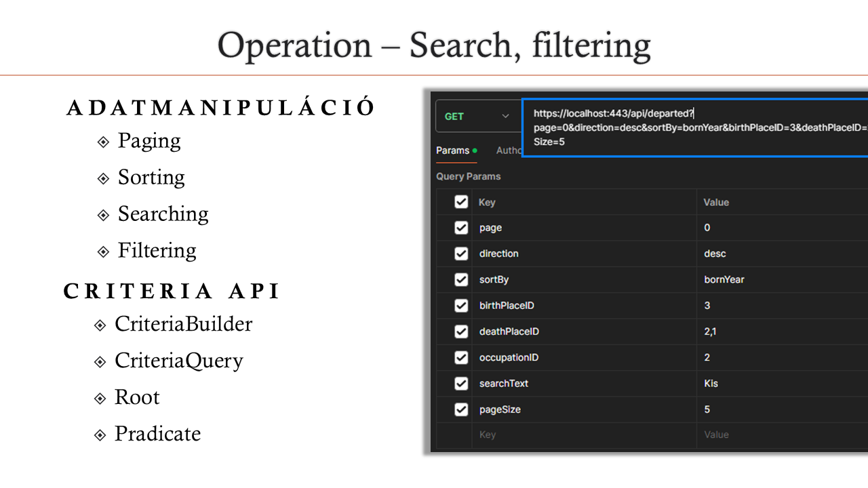Uncheck the sortBy parameter checkbox
868x488 pixels.
point(461,279)
